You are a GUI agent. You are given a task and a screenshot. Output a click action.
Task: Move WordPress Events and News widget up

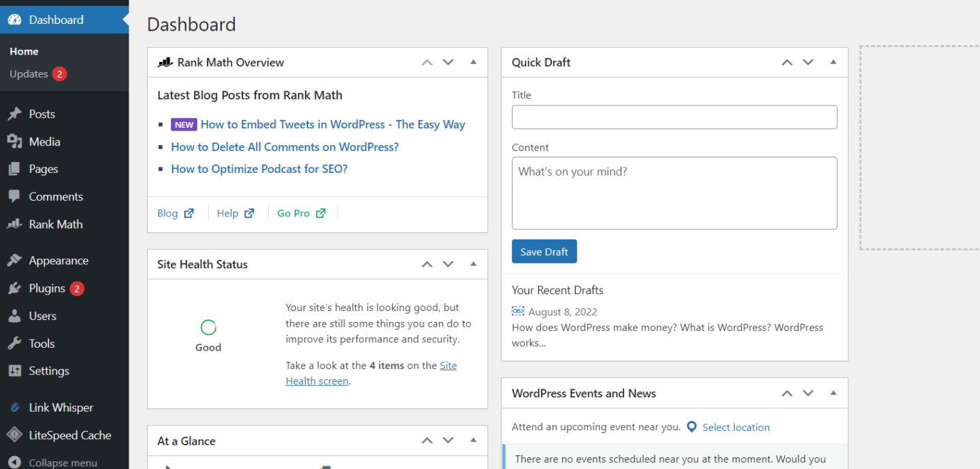point(787,393)
